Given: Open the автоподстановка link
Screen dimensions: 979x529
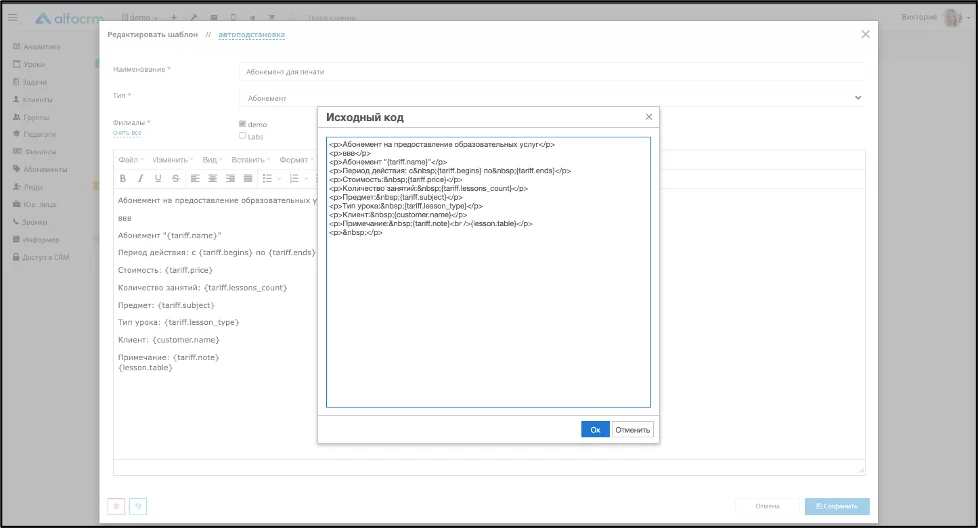Looking at the screenshot, I should pos(252,34).
